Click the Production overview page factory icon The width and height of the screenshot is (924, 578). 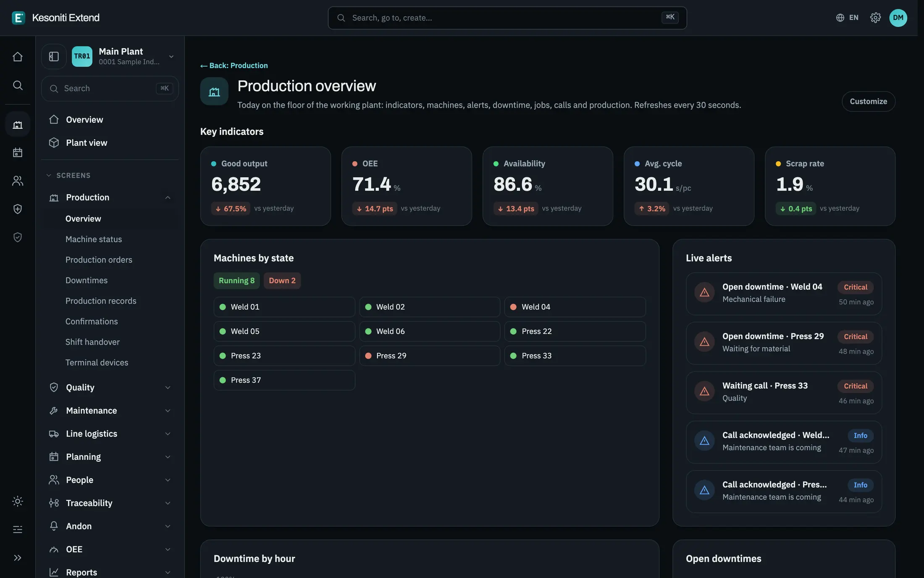tap(214, 91)
